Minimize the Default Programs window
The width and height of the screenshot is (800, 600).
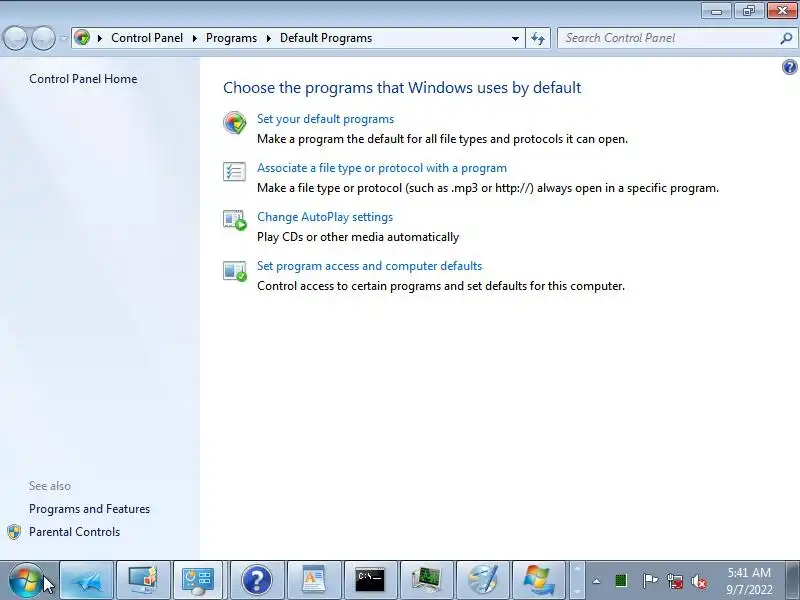click(x=717, y=11)
